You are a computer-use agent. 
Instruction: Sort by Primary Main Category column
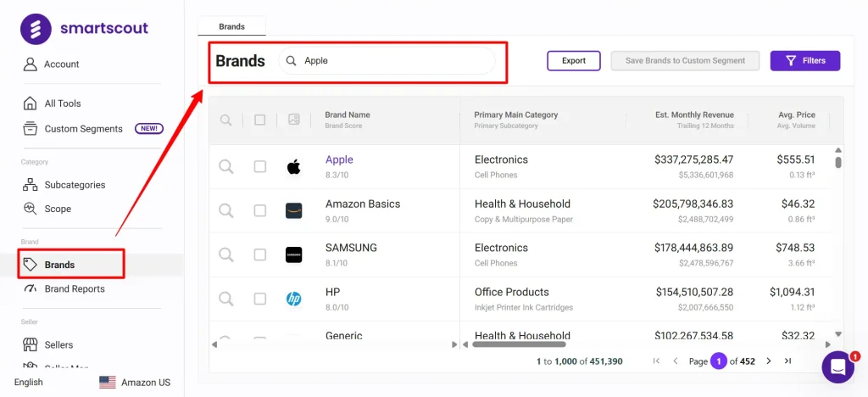tap(516, 115)
